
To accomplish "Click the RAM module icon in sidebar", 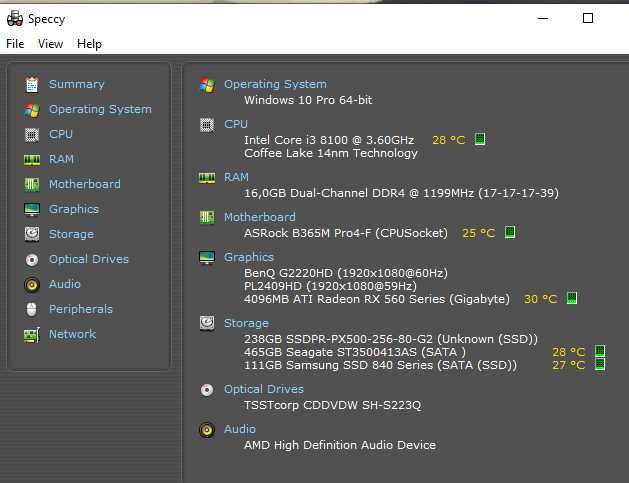I will (32, 160).
